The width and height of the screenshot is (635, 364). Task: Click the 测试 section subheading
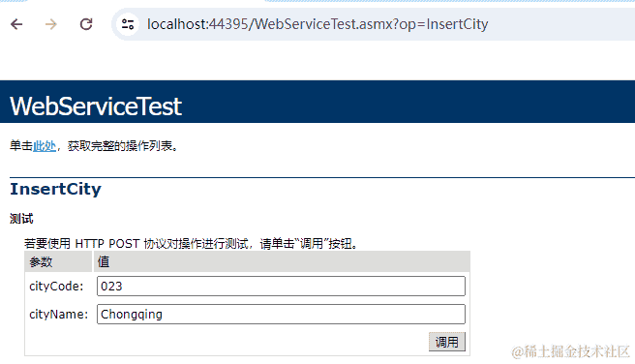pos(21,219)
